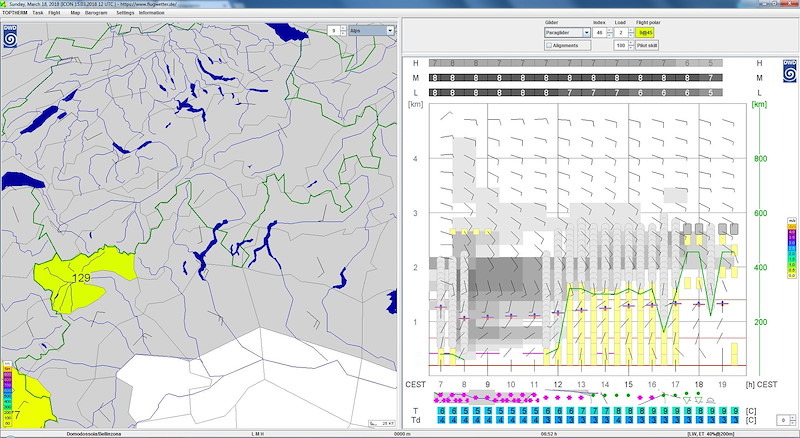This screenshot has width=800, height=438.
Task: Decrease the Load spinner value
Action: click(631, 35)
